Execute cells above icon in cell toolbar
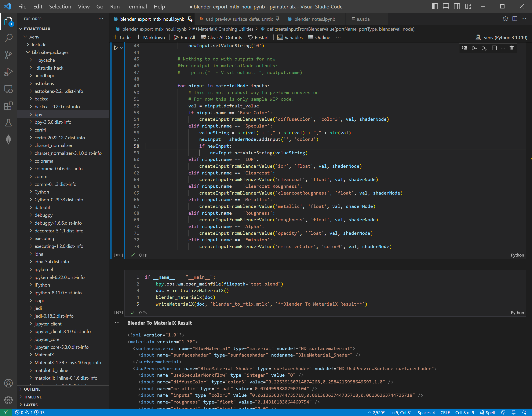The image size is (532, 416). tap(474, 48)
